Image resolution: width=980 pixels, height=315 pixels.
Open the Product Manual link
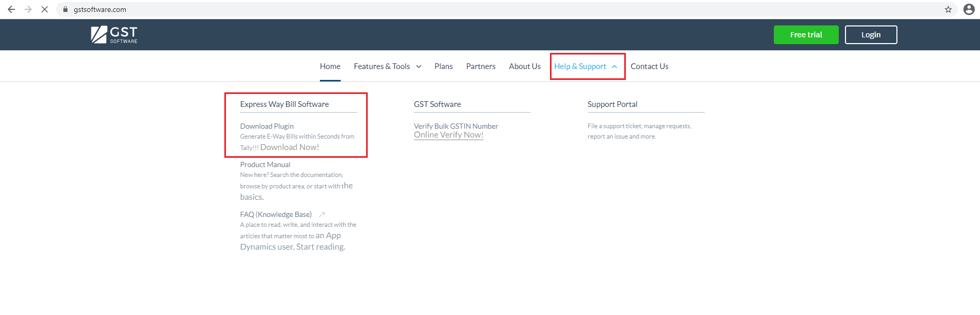click(265, 165)
